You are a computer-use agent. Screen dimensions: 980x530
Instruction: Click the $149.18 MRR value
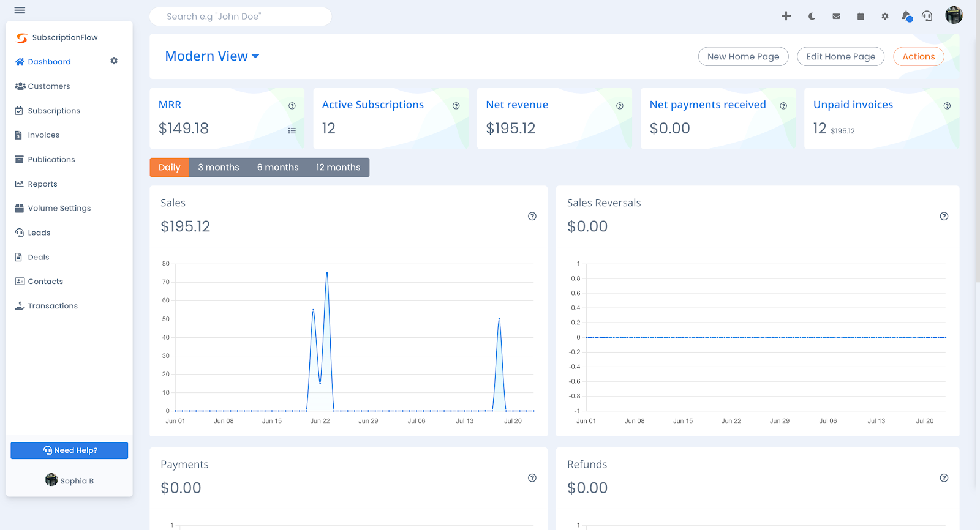184,129
